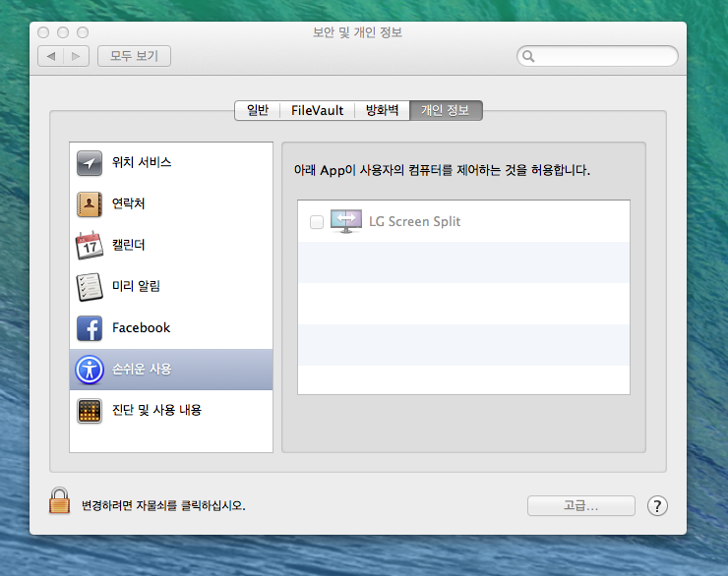Click the LG Screen Split monitor icon
728x576 pixels.
click(346, 221)
